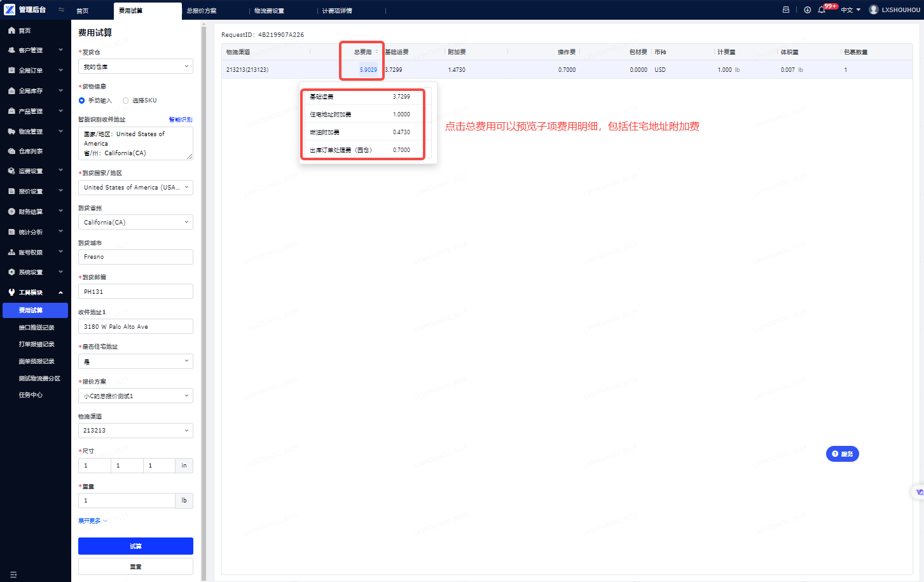This screenshot has width=924, height=582.
Task: Switch to the 首页 tab in top bar
Action: pyautogui.click(x=83, y=11)
